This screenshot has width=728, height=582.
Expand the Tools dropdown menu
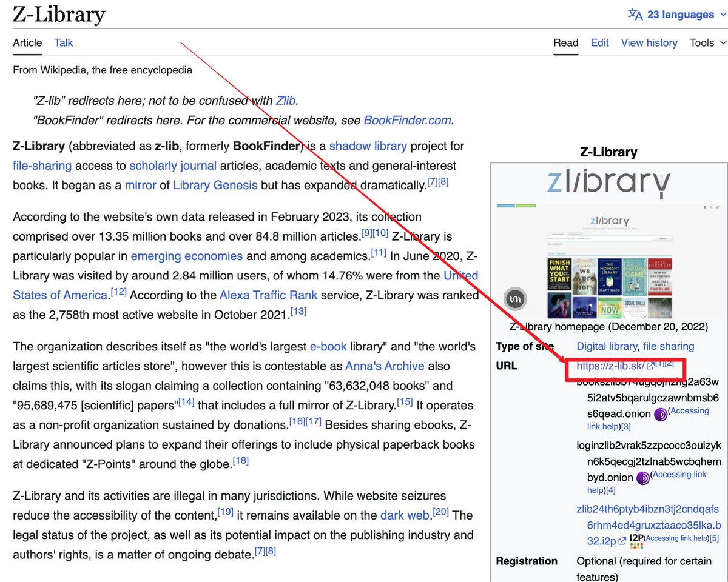point(708,42)
